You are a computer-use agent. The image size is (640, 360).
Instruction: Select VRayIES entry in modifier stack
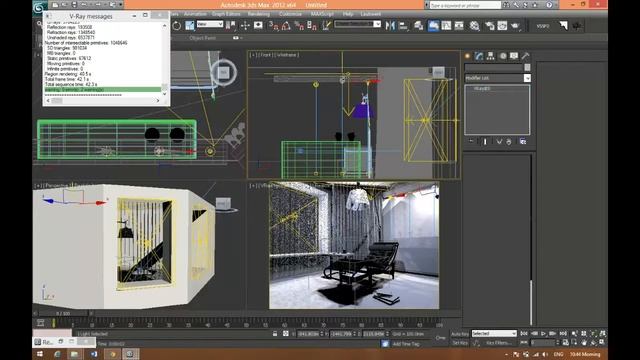[x=482, y=89]
